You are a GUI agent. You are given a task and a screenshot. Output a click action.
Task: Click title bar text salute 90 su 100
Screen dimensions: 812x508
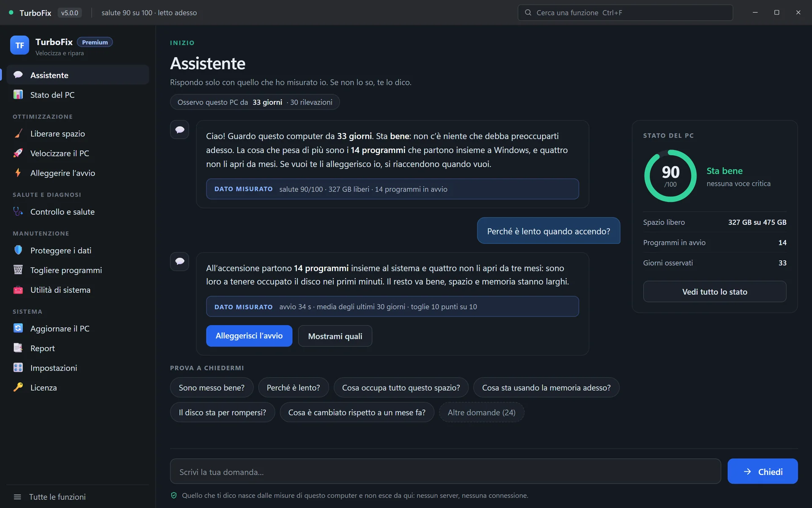(x=126, y=13)
